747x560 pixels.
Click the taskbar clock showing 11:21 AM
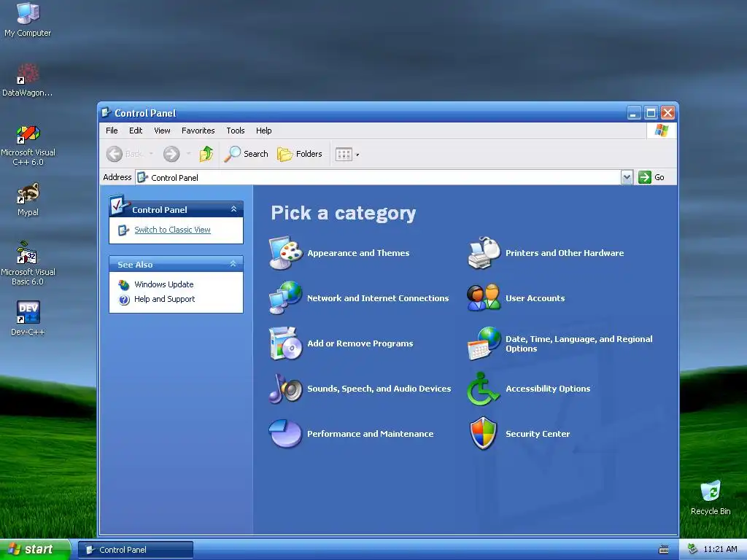tap(720, 549)
